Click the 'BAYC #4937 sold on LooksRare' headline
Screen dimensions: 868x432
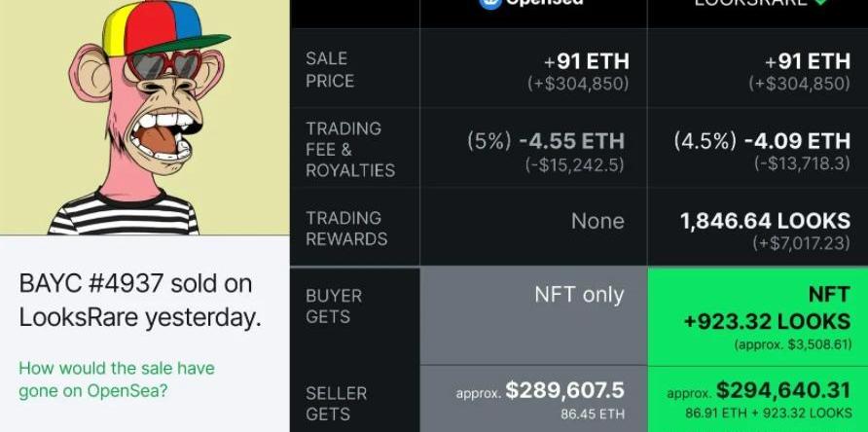click(140, 301)
